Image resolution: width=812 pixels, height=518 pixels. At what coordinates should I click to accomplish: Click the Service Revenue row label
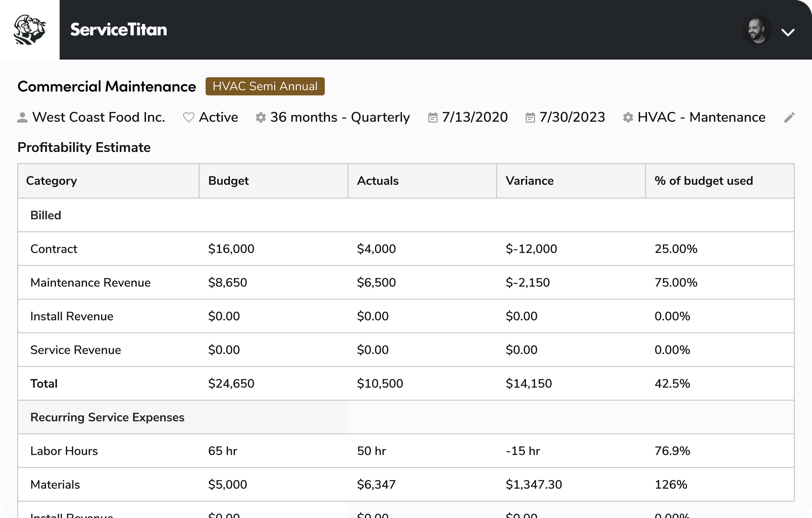coord(76,350)
